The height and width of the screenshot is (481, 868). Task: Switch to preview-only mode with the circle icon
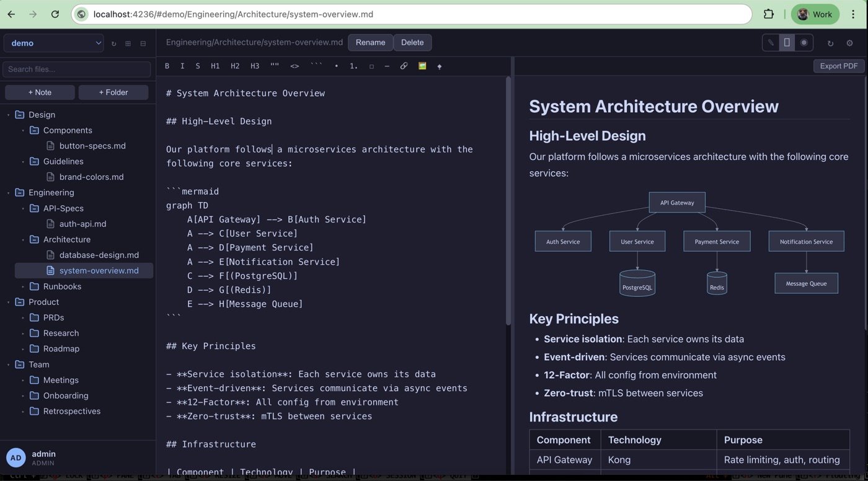[x=804, y=42]
